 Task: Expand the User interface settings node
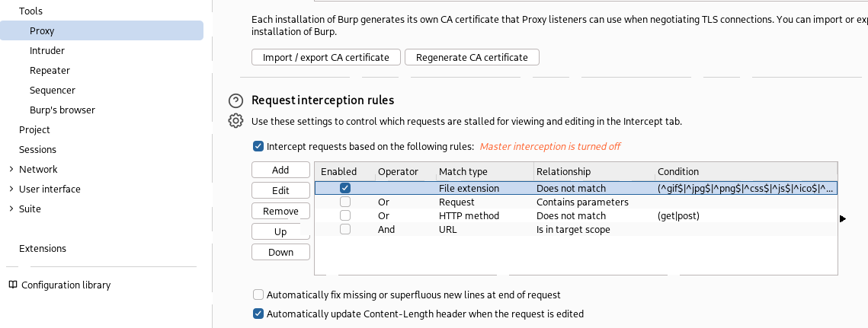point(11,189)
